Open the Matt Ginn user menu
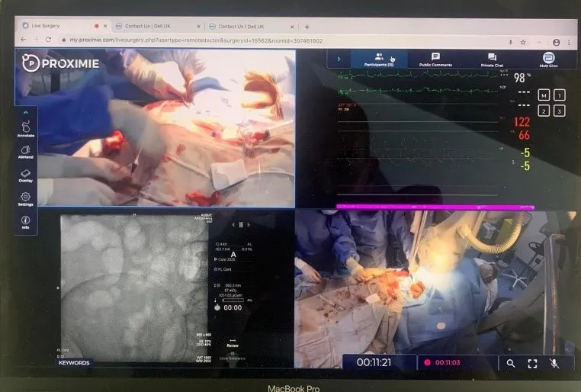The image size is (581, 392). point(547,59)
